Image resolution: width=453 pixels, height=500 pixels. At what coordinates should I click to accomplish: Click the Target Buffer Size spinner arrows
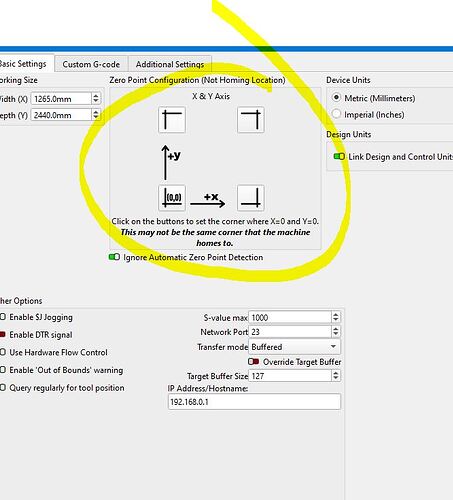point(336,376)
